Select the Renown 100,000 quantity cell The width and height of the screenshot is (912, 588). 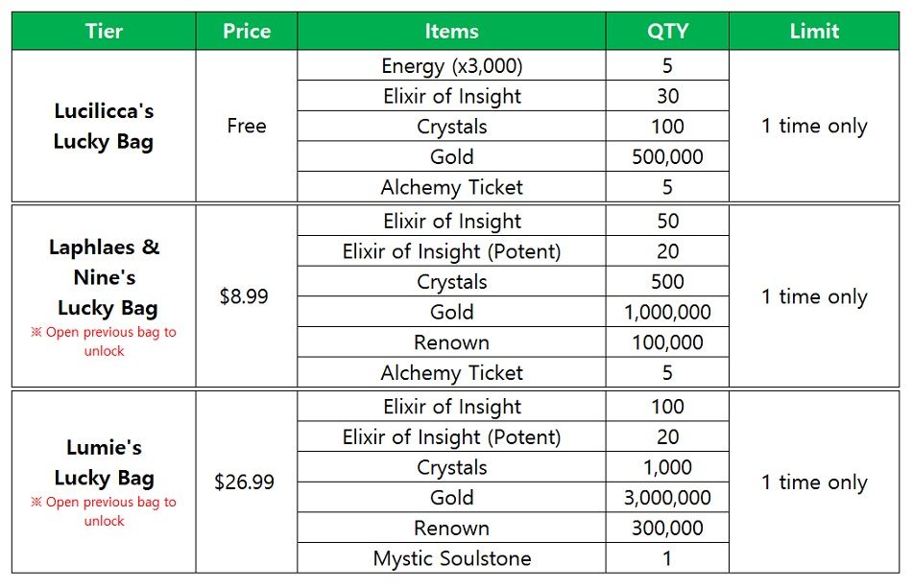point(667,342)
